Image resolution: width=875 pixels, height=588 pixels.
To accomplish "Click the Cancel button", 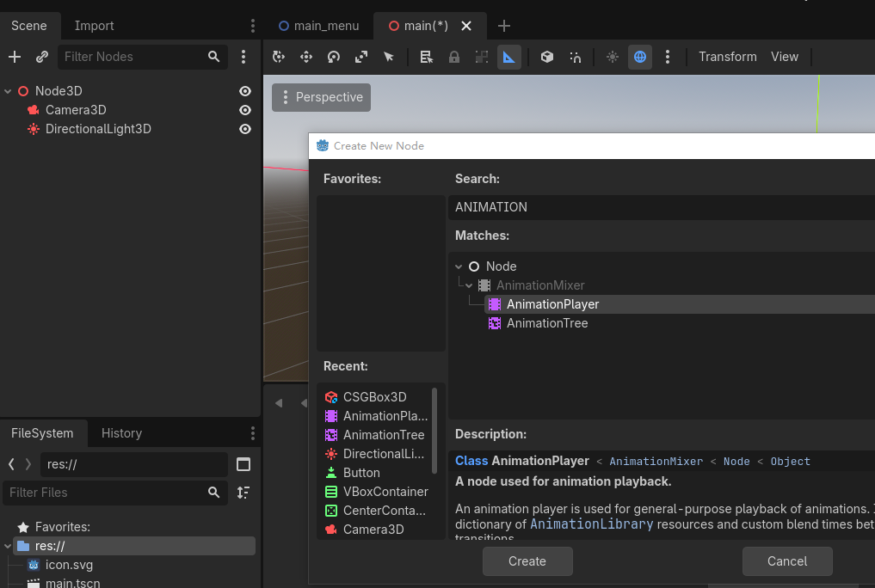I will 787,561.
